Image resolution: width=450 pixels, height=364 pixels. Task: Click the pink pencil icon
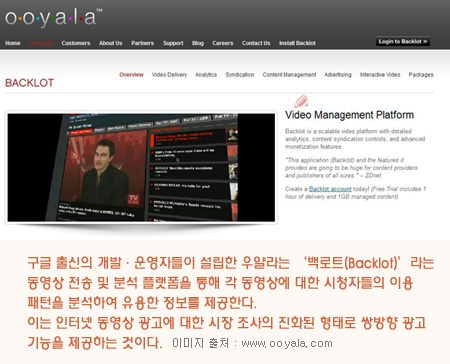click(301, 101)
